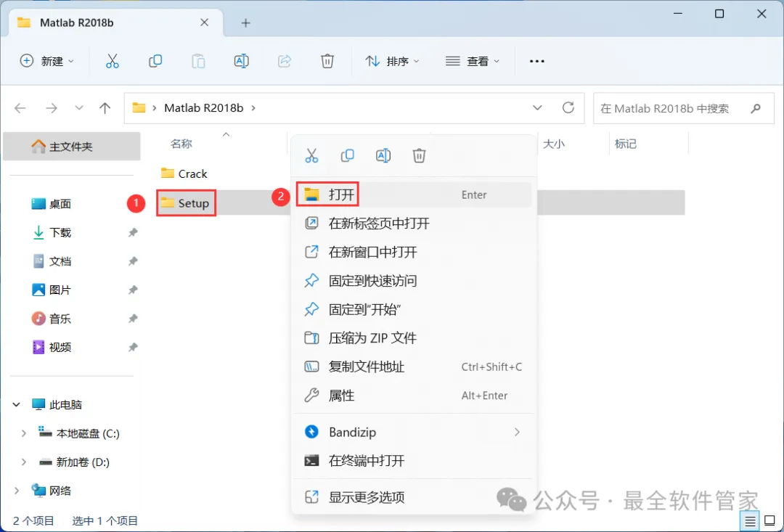
Task: Add a new tab with plus button
Action: 245,23
